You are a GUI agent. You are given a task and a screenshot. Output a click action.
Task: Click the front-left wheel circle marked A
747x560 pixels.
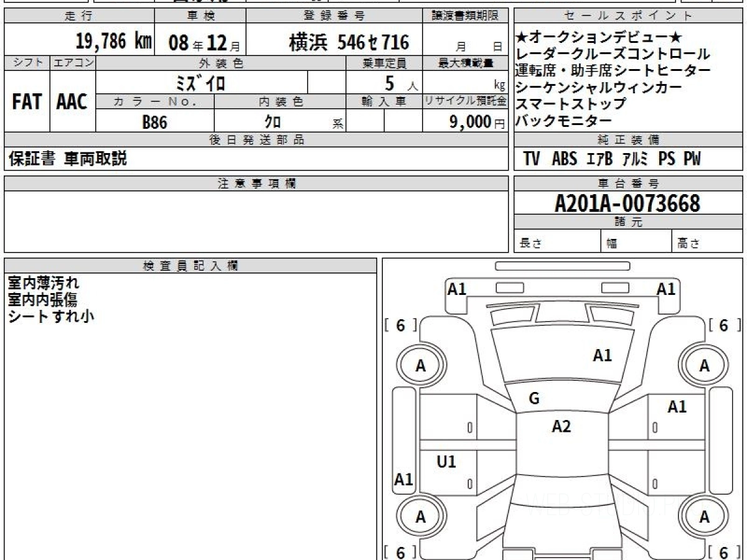click(x=421, y=366)
